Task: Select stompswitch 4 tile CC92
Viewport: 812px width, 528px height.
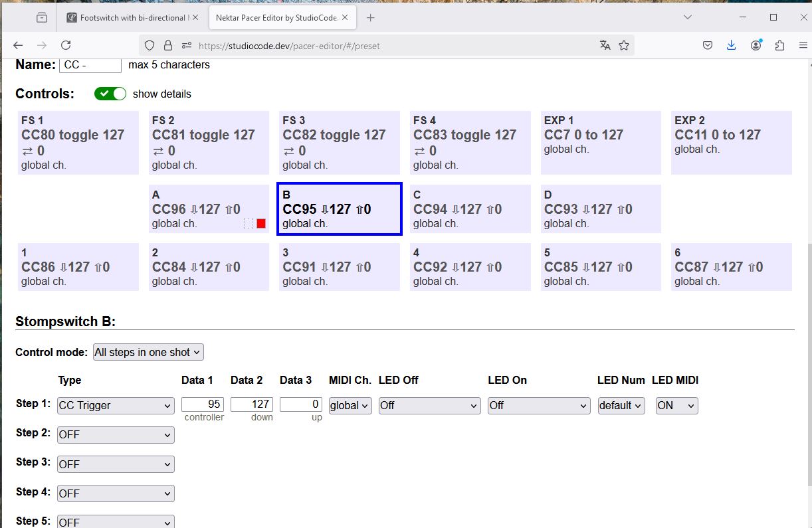Action: pyautogui.click(x=470, y=267)
